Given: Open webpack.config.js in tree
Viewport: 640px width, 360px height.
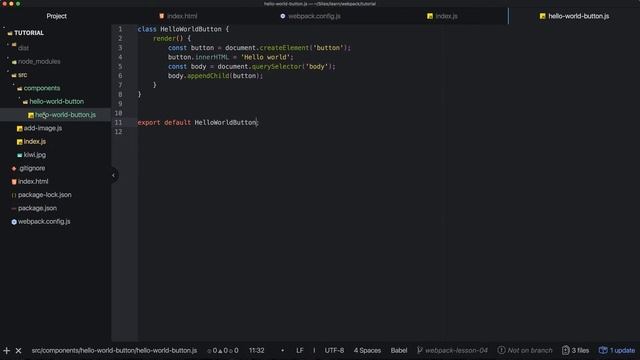Looking at the screenshot, I should tap(44, 222).
